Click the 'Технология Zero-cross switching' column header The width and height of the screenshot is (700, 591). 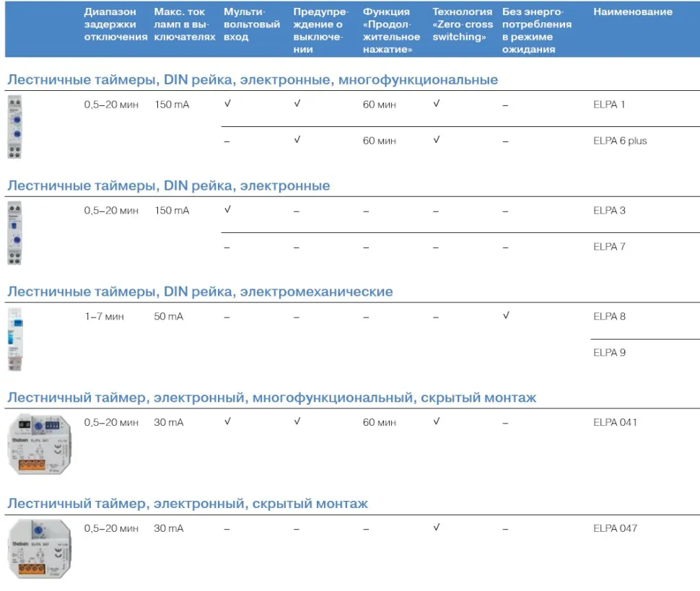462,25
